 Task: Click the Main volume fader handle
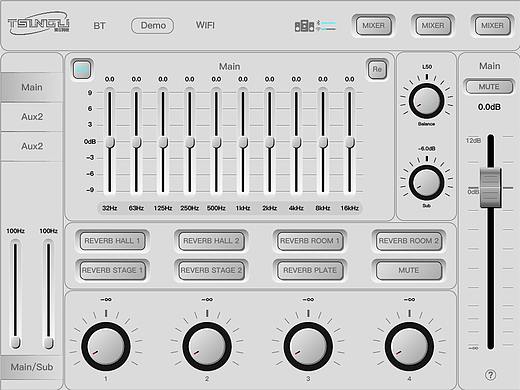click(x=490, y=188)
